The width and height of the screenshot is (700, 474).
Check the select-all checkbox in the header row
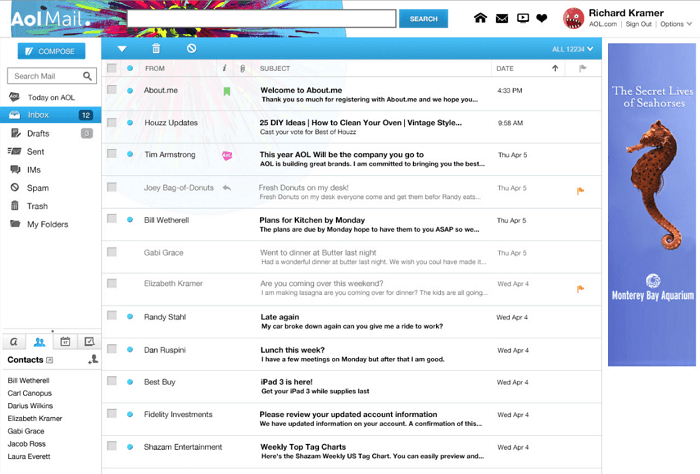pos(112,69)
